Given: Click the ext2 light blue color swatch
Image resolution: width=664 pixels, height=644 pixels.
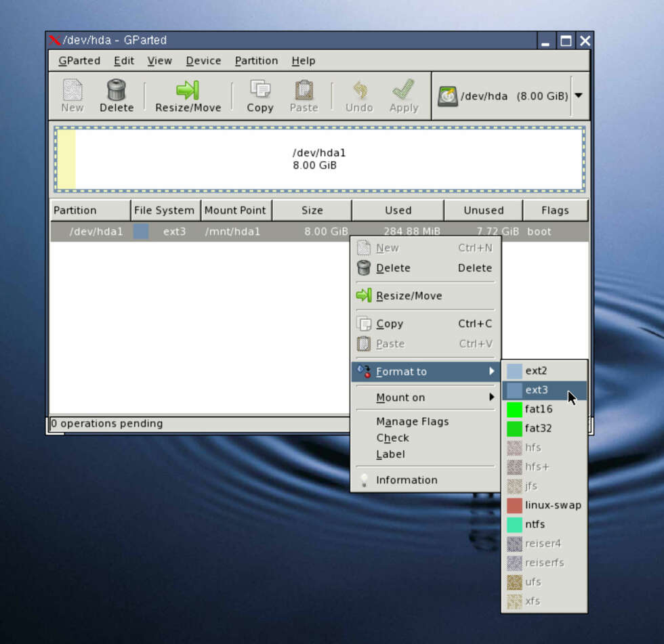Looking at the screenshot, I should click(514, 371).
